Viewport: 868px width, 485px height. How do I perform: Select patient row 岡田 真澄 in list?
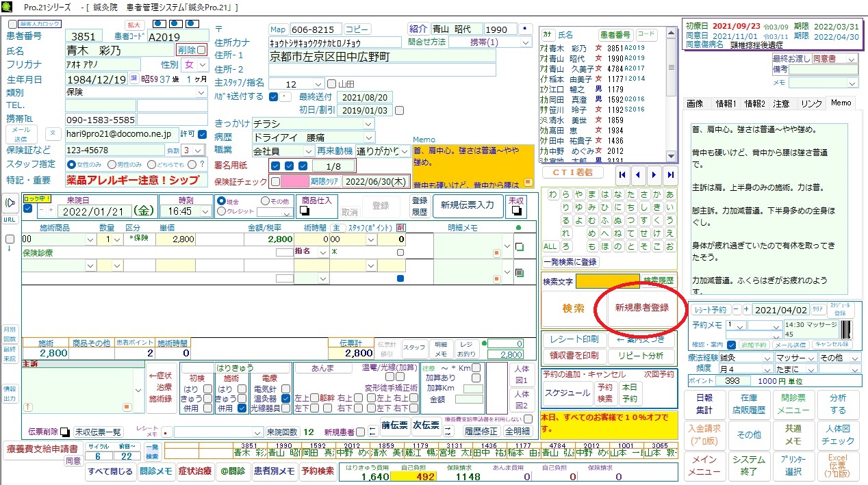(x=593, y=99)
